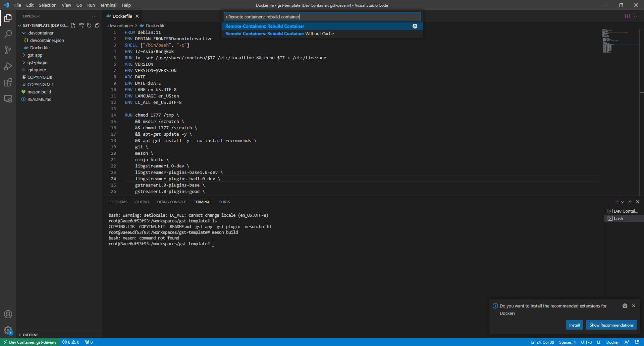Viewport: 644px width, 346px height.
Task: Refresh the Explorer file tree
Action: 89,25
